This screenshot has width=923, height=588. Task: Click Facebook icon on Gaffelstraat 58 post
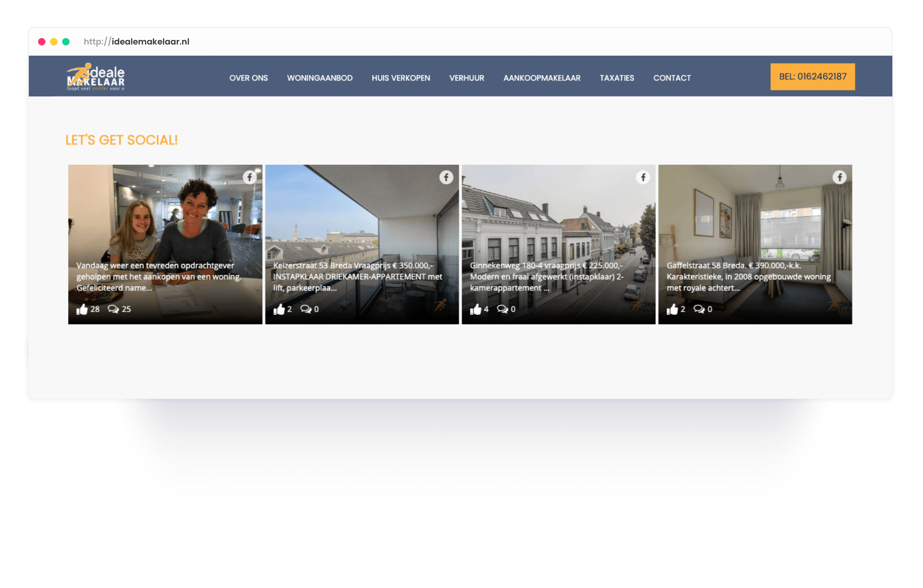pos(840,177)
